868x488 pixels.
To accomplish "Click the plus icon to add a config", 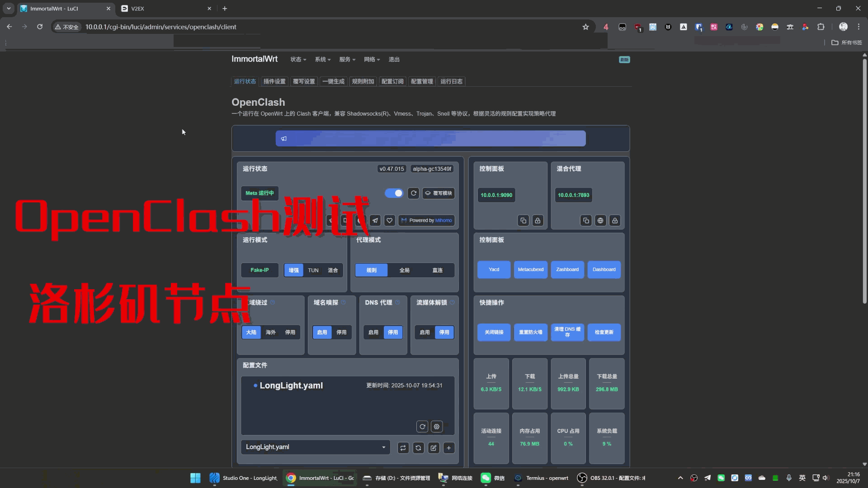I will click(449, 448).
